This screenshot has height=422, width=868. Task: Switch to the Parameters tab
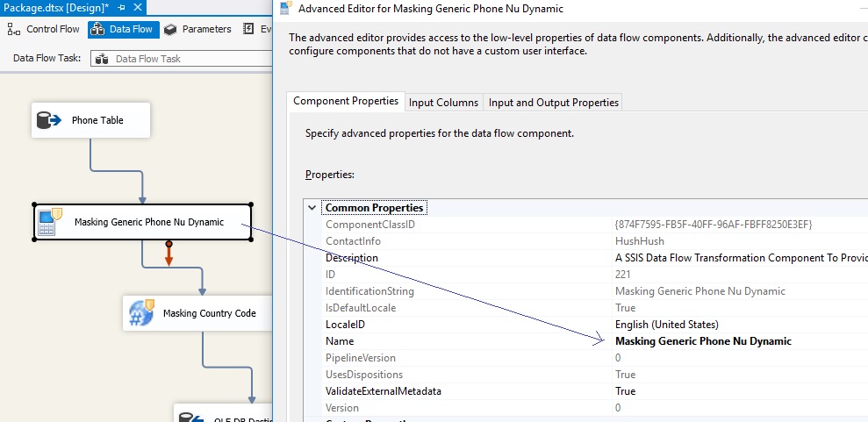(198, 29)
